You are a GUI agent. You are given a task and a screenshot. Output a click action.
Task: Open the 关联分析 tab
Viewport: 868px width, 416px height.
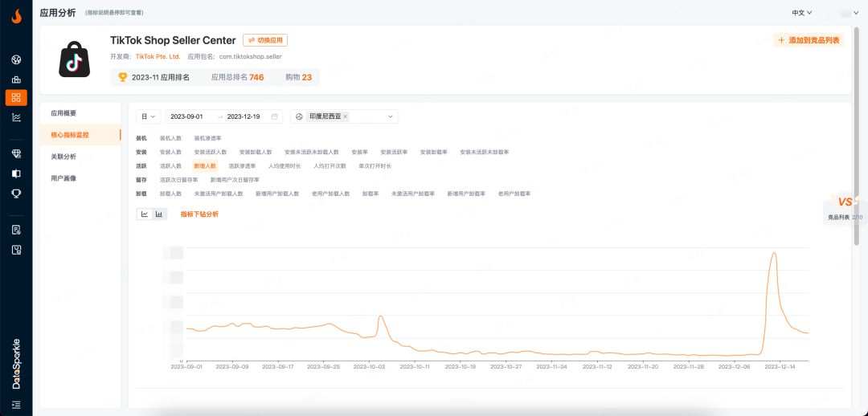[63, 157]
